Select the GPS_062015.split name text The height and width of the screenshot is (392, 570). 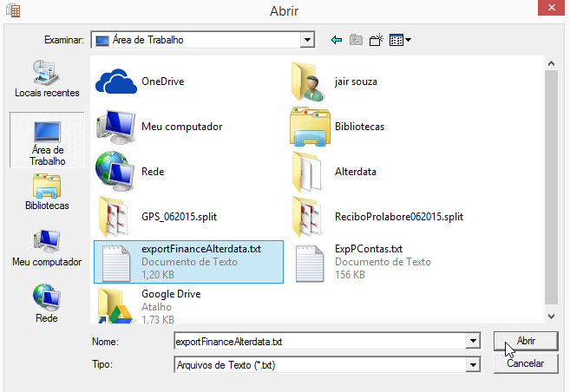click(180, 217)
